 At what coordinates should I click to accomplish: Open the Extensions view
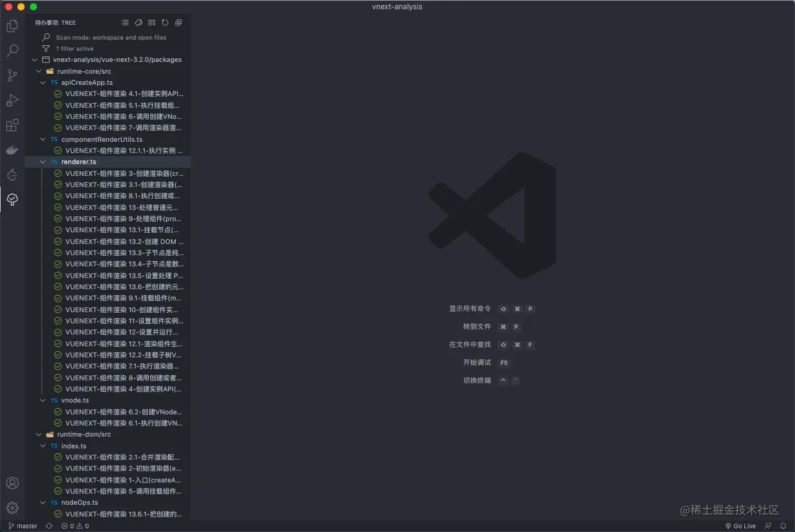[12, 125]
